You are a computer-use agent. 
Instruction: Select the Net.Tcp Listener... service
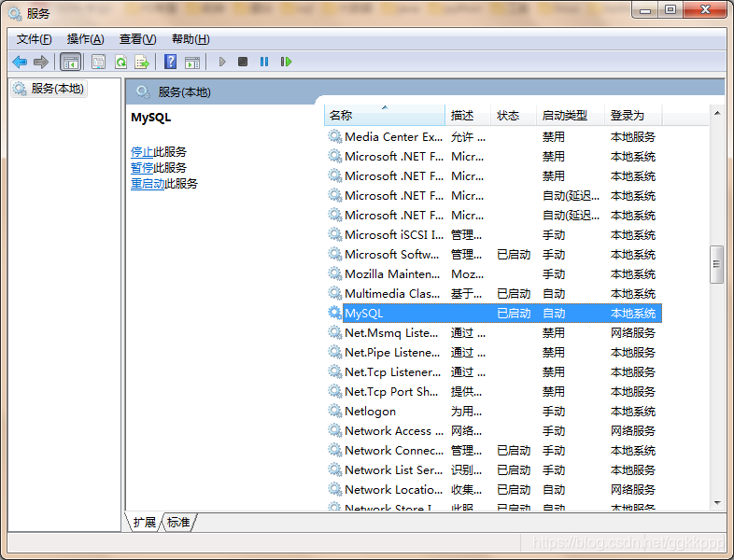click(x=494, y=371)
